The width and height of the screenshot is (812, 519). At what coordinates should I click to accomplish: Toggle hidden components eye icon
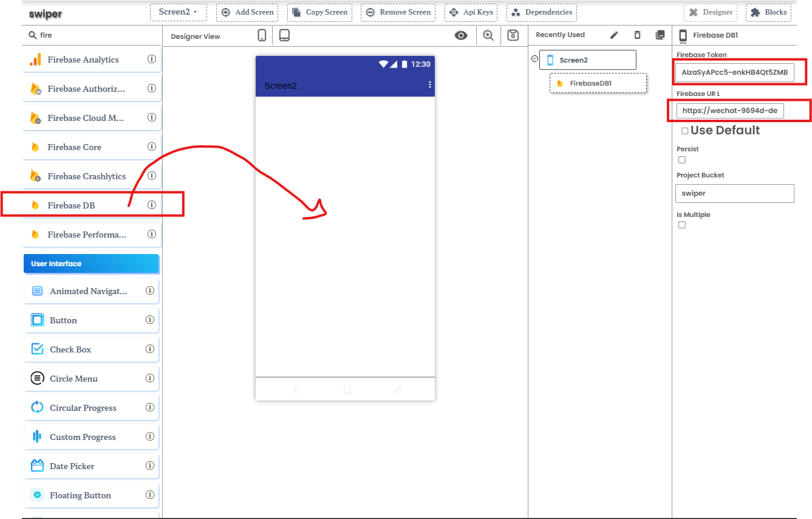point(461,35)
